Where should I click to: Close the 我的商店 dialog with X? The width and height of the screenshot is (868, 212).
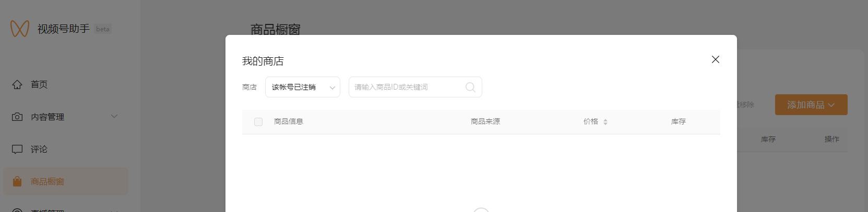click(x=716, y=59)
